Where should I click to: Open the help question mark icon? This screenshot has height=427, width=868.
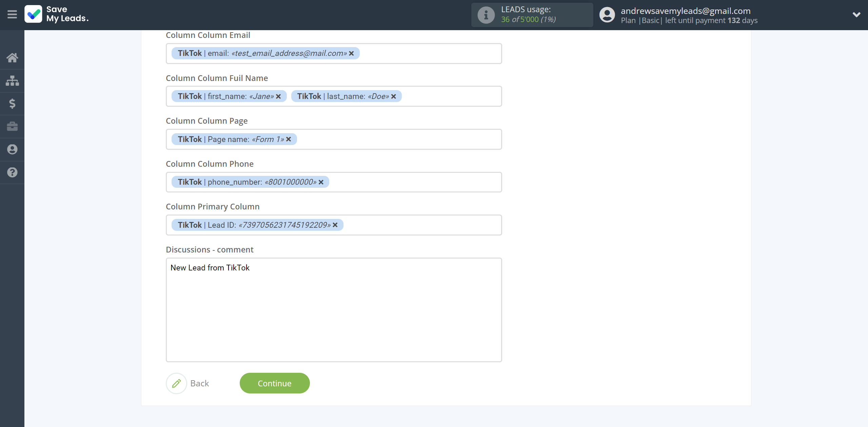pyautogui.click(x=12, y=172)
